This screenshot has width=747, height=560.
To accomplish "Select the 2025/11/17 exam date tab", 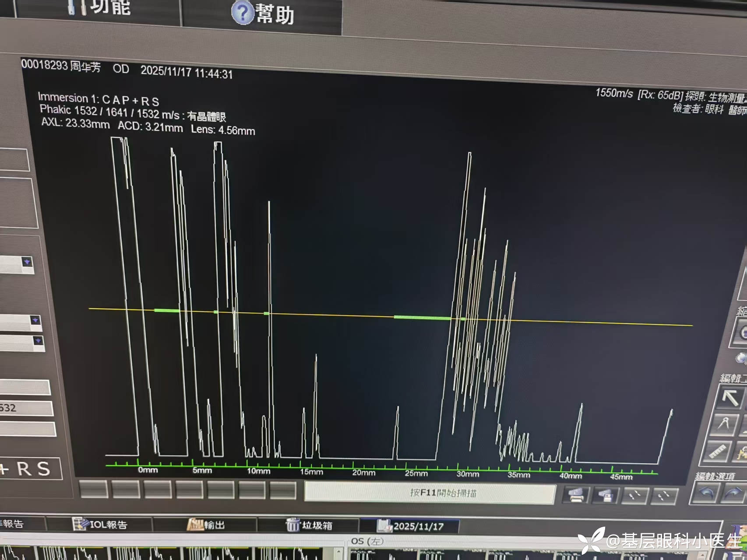I will click(x=411, y=526).
